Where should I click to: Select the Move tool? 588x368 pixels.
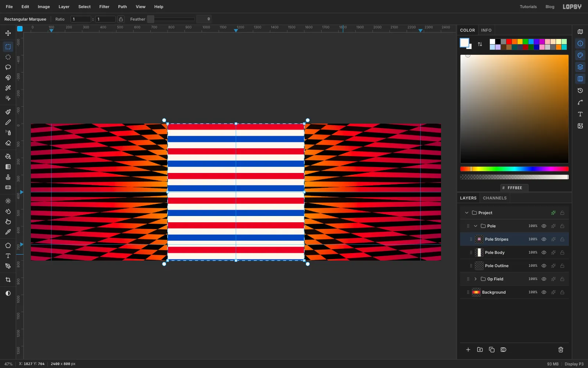[8, 33]
